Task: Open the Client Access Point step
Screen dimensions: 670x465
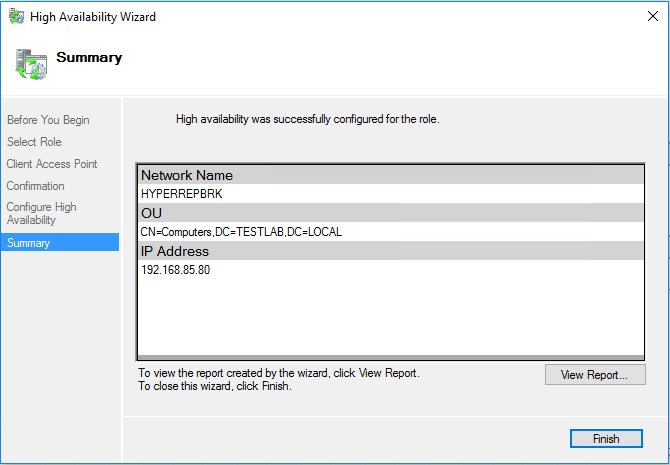Action: [x=52, y=164]
